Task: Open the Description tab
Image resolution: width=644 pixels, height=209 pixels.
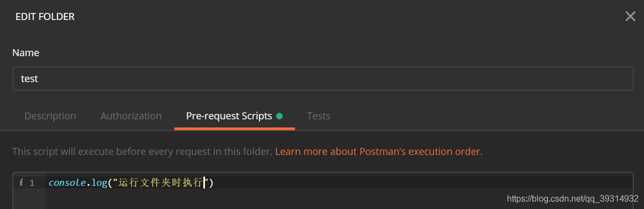Action: (x=50, y=116)
